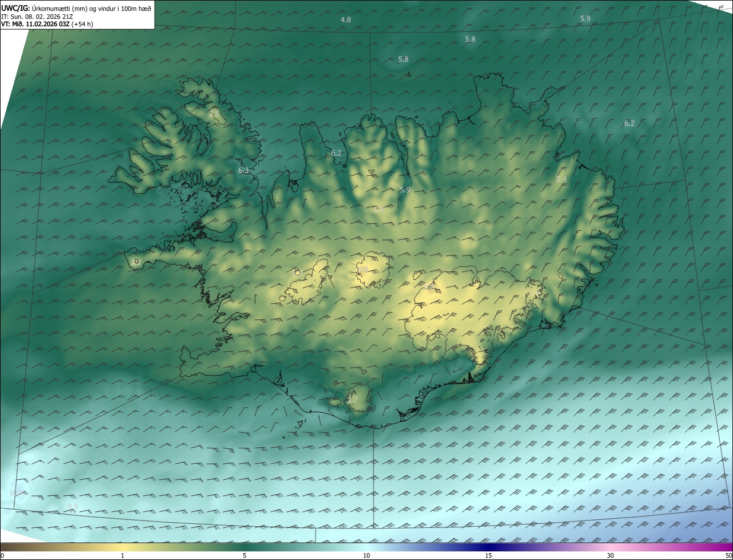The height and width of the screenshot is (560, 733).
Task: Click the colorbar tick label '0'
Action: (2, 555)
